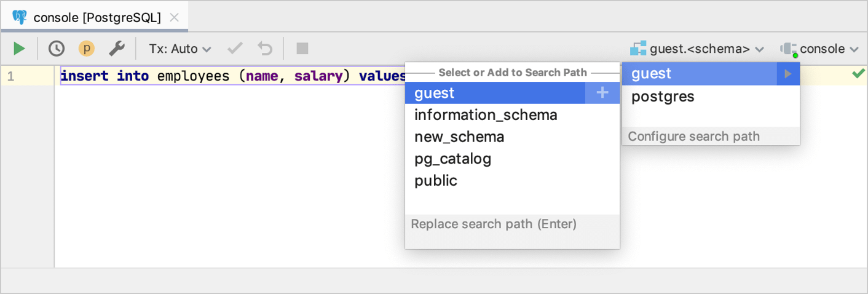Open the query history clock icon

click(57, 49)
